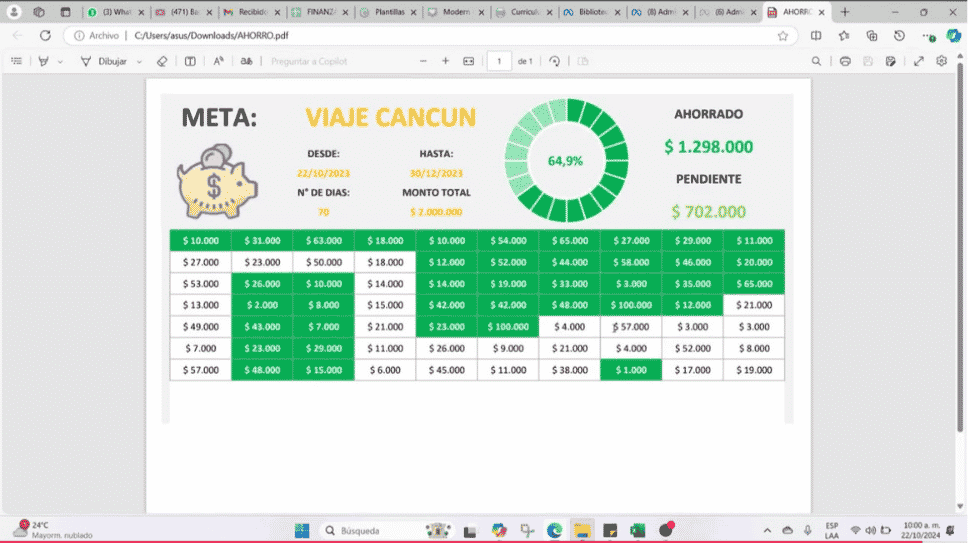The height and width of the screenshot is (543, 968).
Task: Open browser history icon
Action: tap(899, 36)
